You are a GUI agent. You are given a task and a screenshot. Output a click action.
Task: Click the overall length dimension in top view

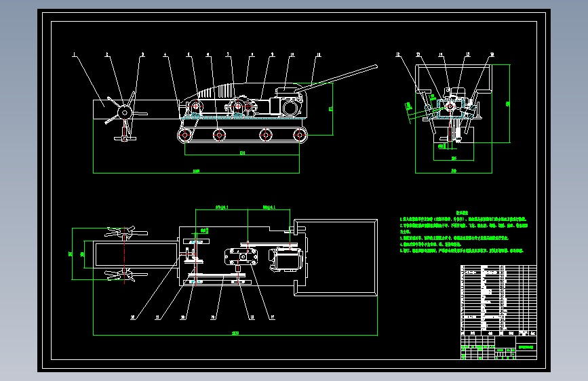pyautogui.click(x=235, y=333)
